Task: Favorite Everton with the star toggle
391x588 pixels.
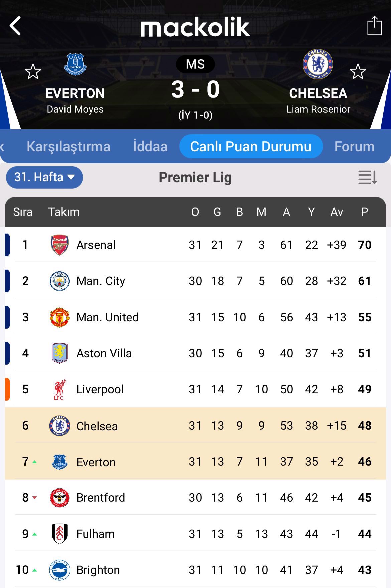Action: pos(33,72)
